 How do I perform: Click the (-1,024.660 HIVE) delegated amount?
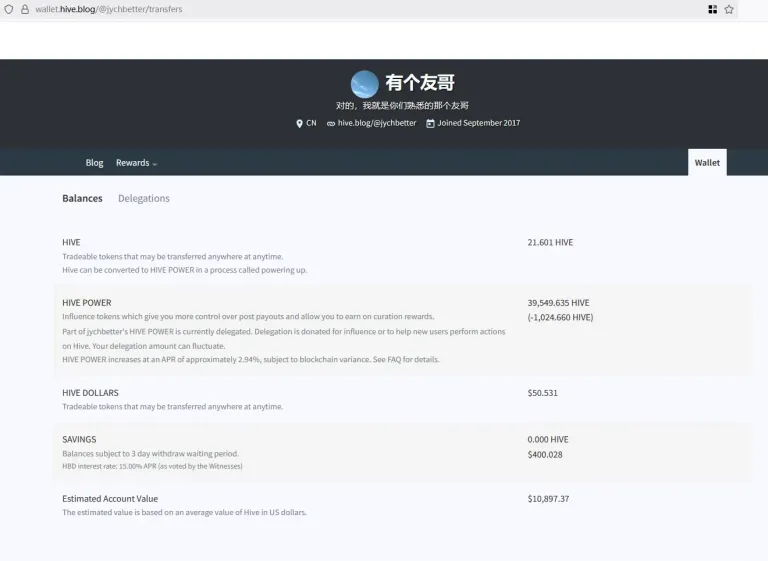560,317
